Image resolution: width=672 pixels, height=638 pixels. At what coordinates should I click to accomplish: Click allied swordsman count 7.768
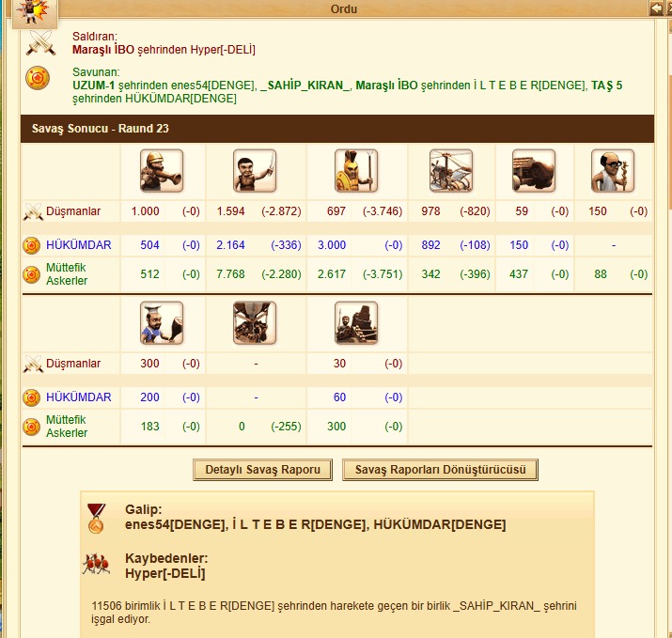[230, 274]
